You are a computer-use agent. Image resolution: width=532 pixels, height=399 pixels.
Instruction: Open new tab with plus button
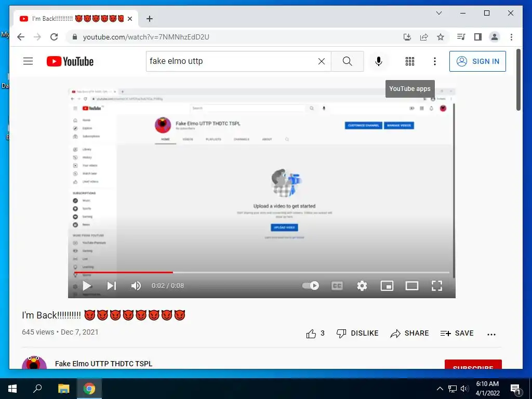click(149, 19)
